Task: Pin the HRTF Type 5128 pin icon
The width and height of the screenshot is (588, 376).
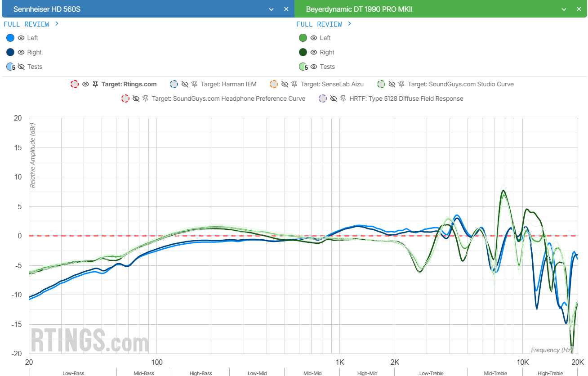Action: tap(343, 98)
